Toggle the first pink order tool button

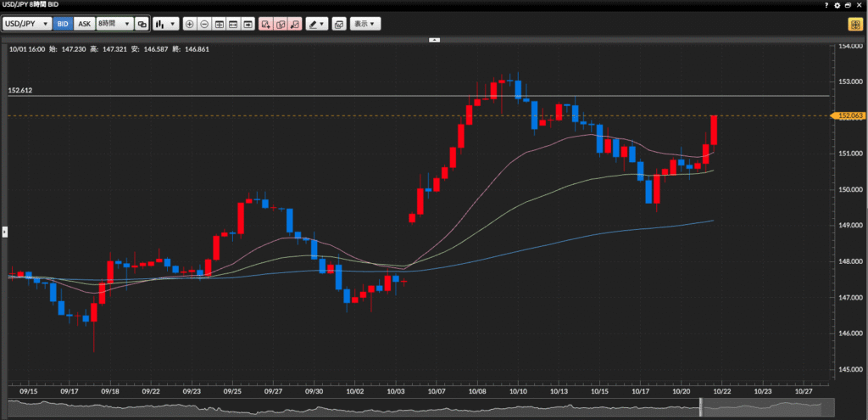(266, 24)
